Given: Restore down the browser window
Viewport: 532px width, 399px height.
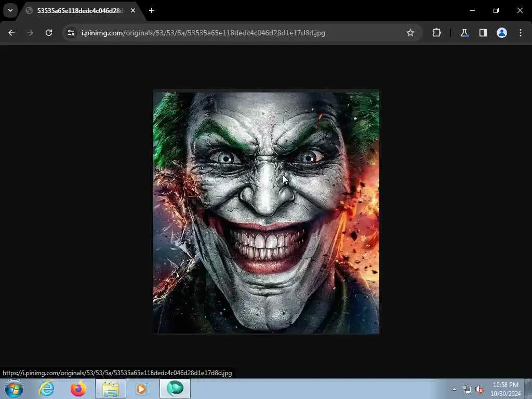Looking at the screenshot, I should pyautogui.click(x=496, y=10).
